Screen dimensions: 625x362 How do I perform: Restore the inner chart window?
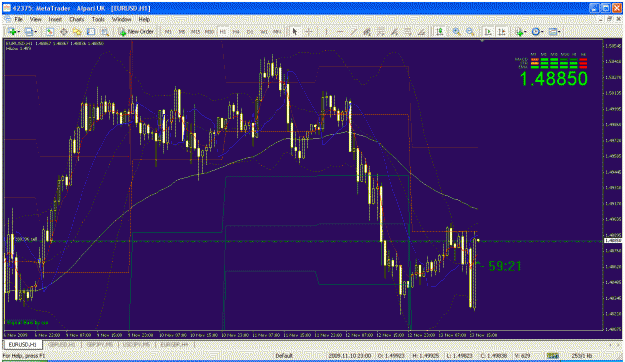[x=609, y=19]
